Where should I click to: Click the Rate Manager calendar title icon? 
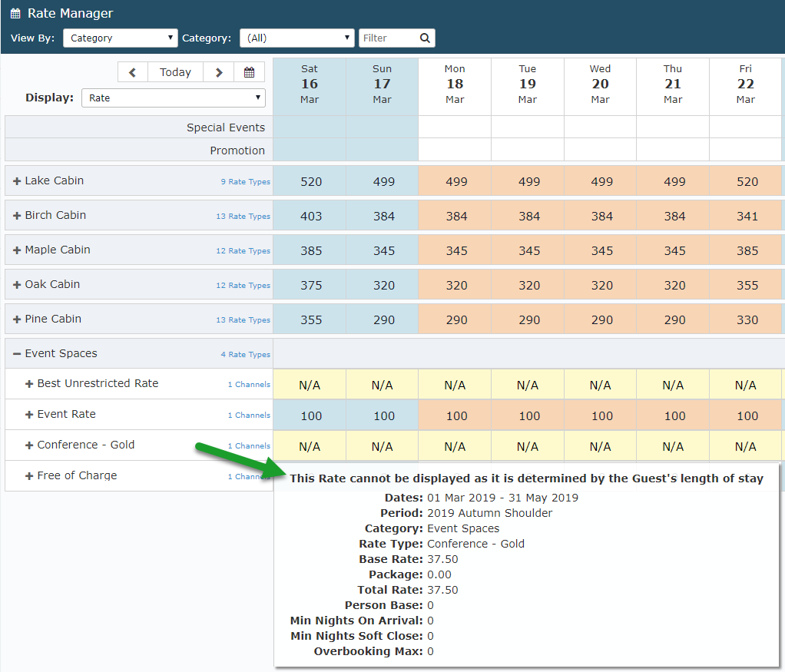click(x=15, y=14)
